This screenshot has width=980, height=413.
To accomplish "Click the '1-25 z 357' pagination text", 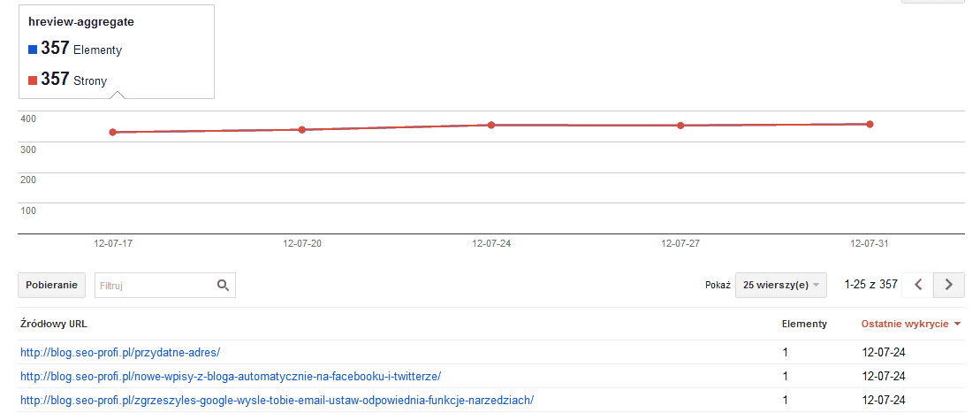I will [x=870, y=285].
